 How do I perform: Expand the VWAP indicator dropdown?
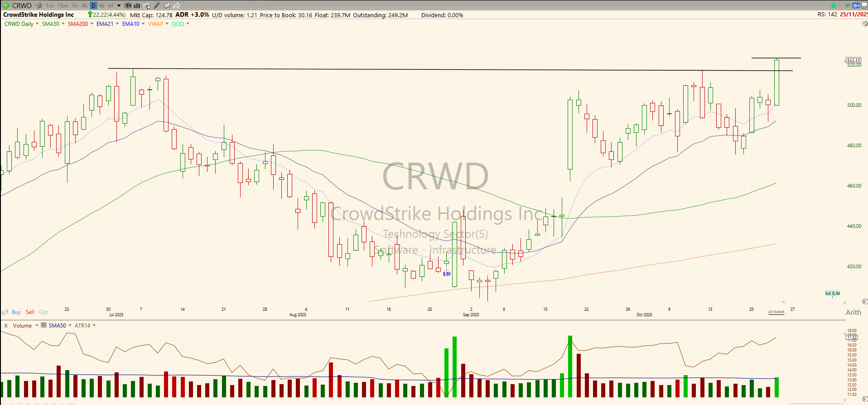pos(167,24)
